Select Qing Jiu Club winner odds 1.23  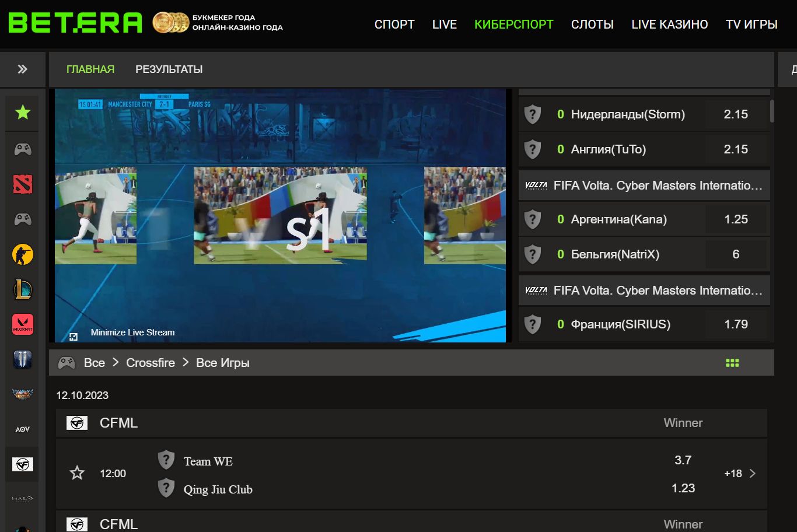tap(683, 488)
